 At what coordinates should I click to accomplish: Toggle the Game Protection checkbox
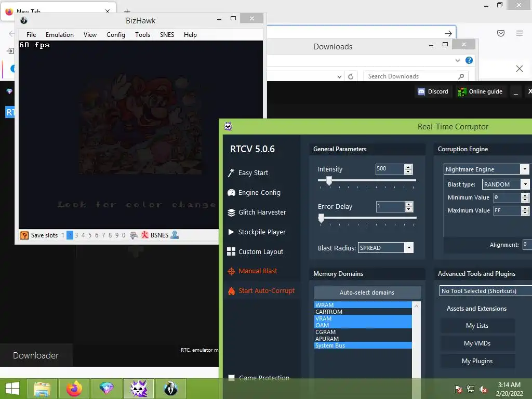(x=231, y=378)
